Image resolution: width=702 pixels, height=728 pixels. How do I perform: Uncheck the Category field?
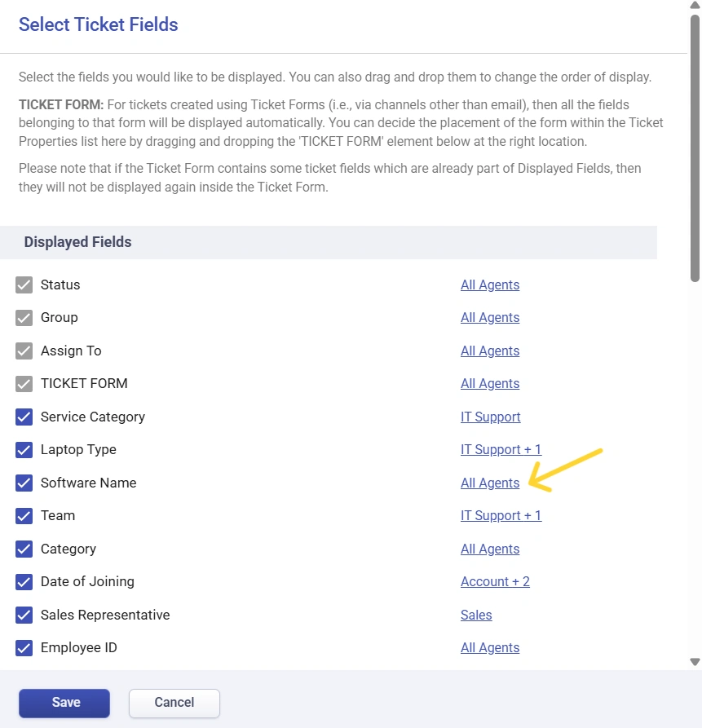pyautogui.click(x=24, y=549)
